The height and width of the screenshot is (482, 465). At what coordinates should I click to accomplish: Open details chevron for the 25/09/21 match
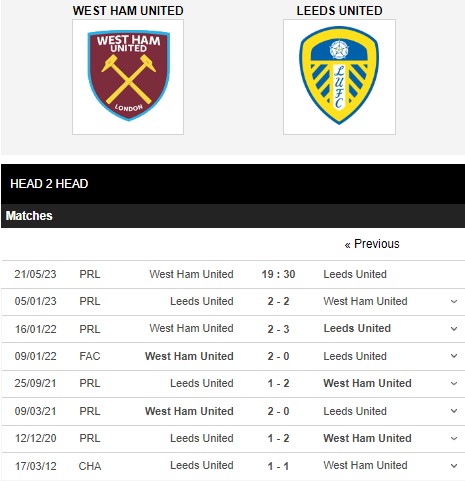point(454,384)
